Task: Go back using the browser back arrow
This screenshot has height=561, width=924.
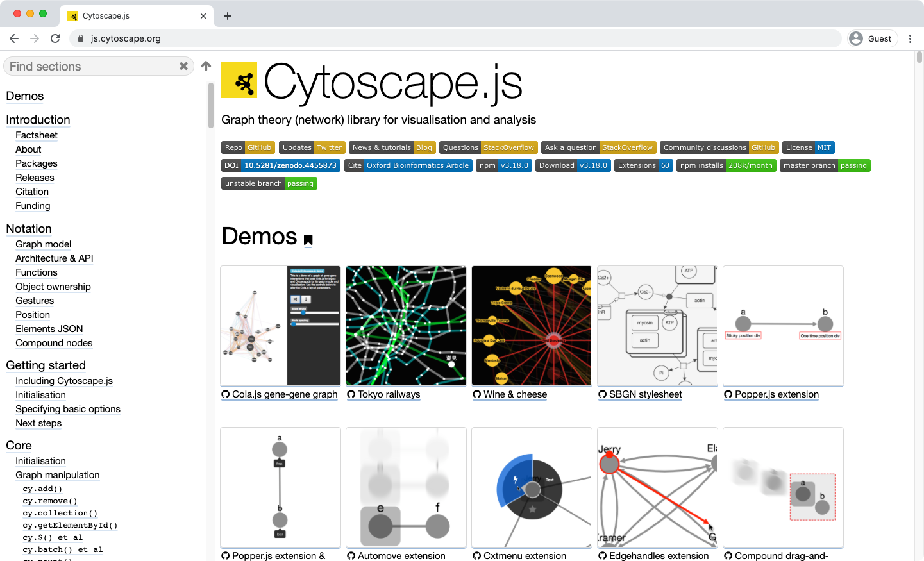Action: pyautogui.click(x=14, y=38)
